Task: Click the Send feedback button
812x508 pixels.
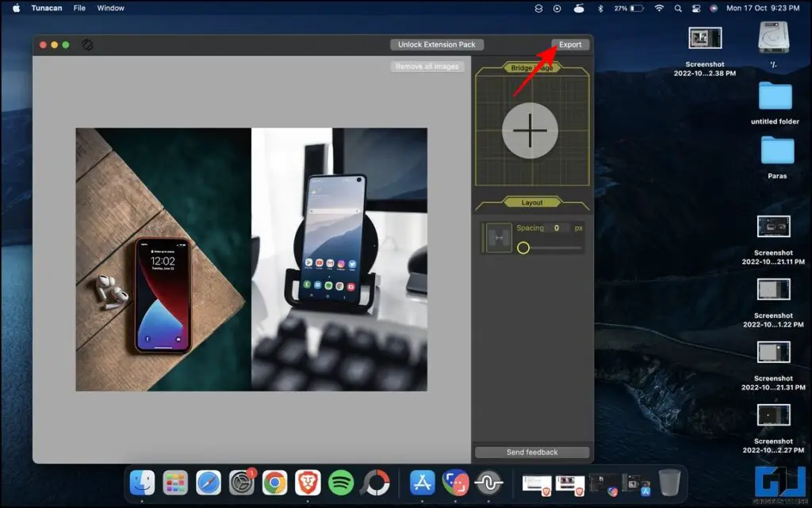Action: click(531, 452)
